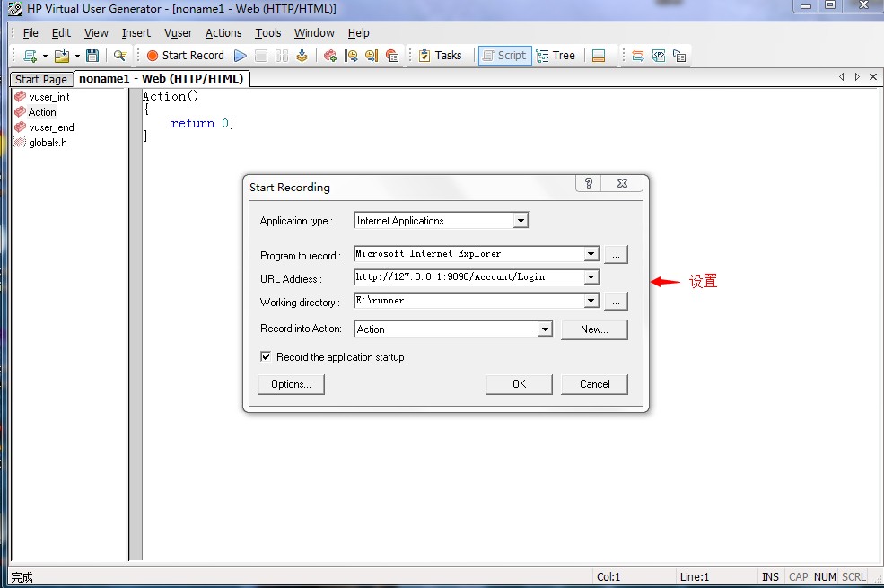
Task: Click the New... action button
Action: pos(594,329)
